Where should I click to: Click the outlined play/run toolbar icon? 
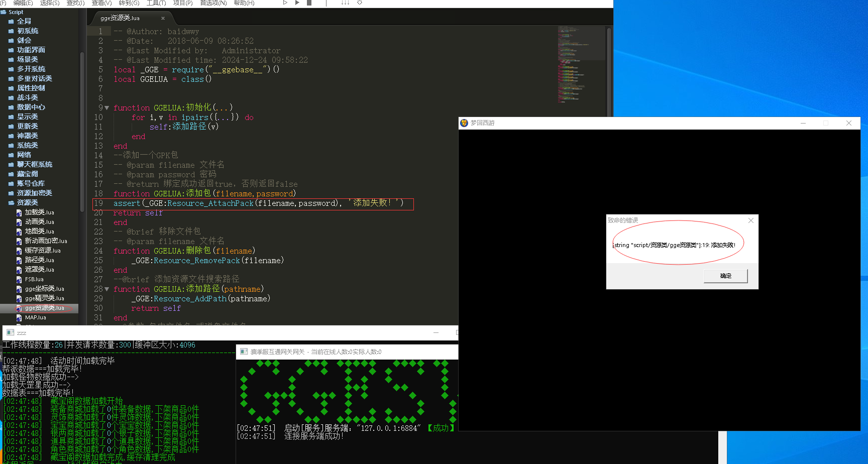[285, 3]
